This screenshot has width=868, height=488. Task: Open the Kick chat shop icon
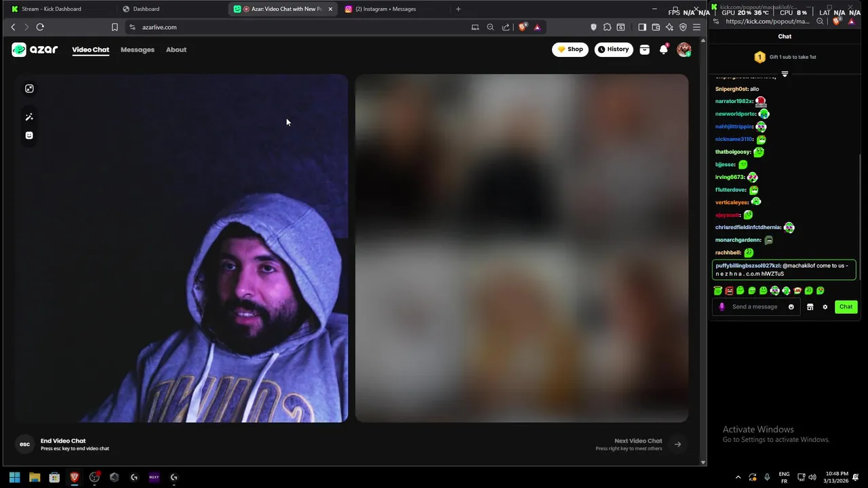[x=810, y=307]
